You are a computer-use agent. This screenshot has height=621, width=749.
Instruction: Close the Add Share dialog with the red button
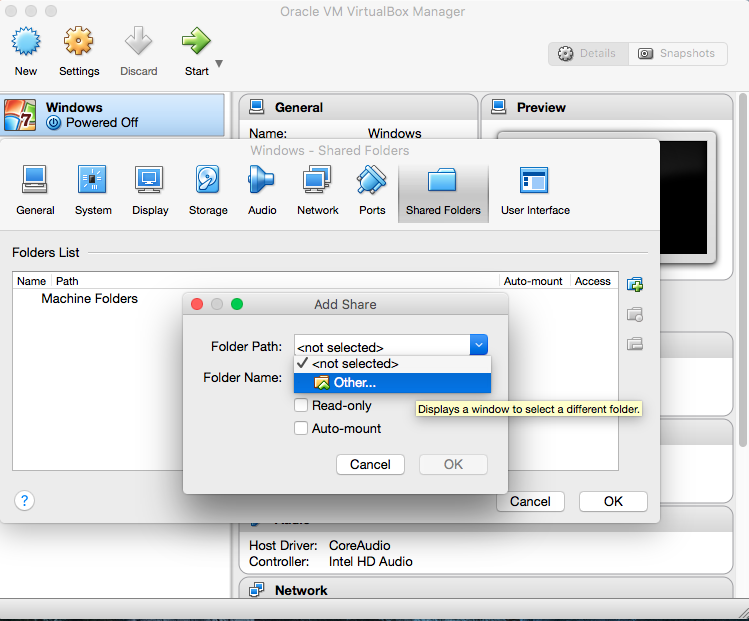(x=197, y=304)
